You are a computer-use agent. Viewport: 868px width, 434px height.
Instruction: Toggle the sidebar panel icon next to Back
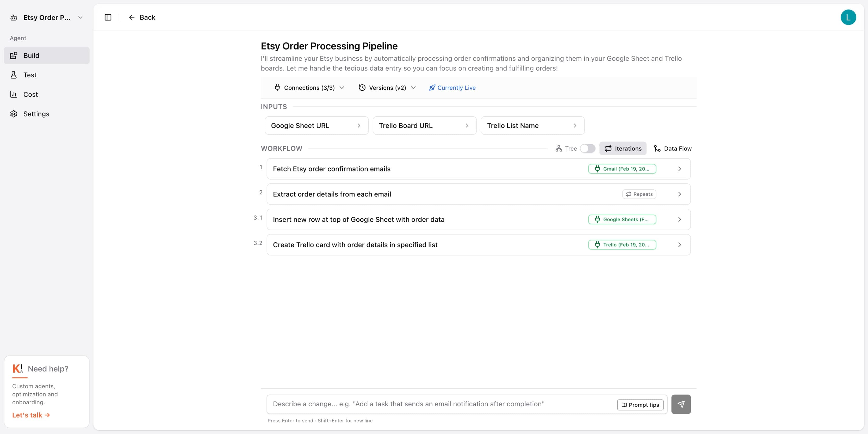tap(108, 17)
